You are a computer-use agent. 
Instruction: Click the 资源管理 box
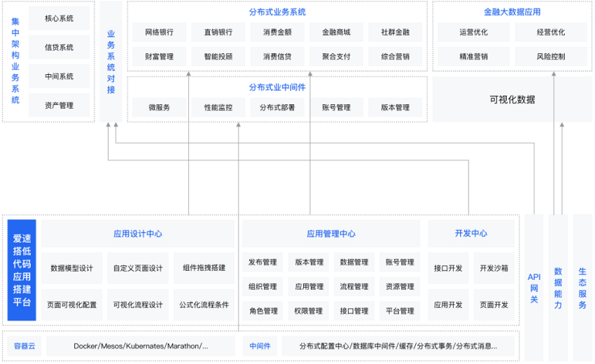pos(400,286)
